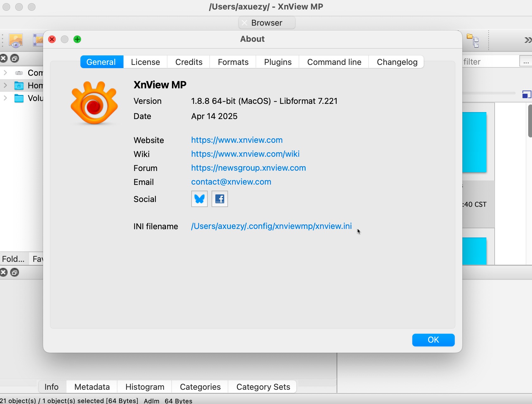The width and height of the screenshot is (532, 404).
Task: Confirm the About dialog with OK
Action: pos(433,340)
